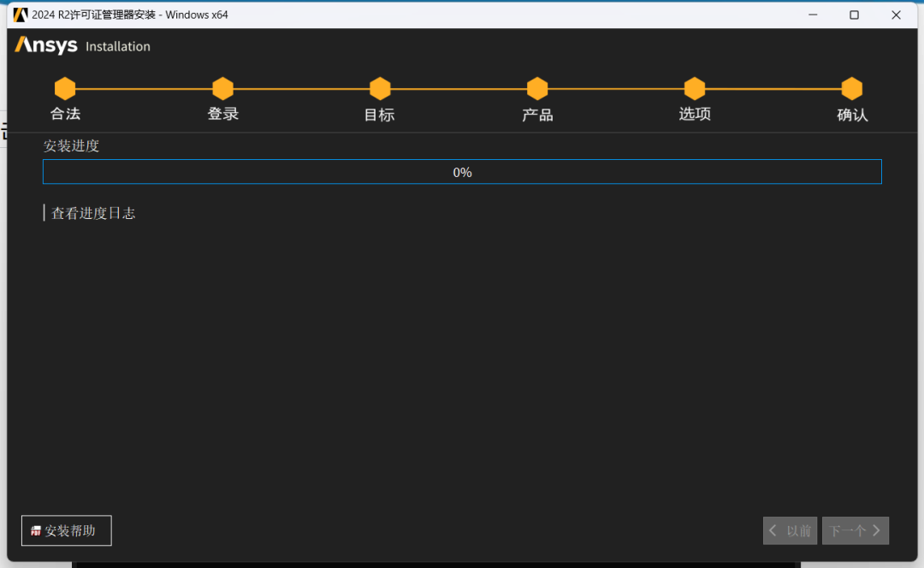Click the Ansys title bar app icon
The height and width of the screenshot is (568, 924).
click(21, 15)
